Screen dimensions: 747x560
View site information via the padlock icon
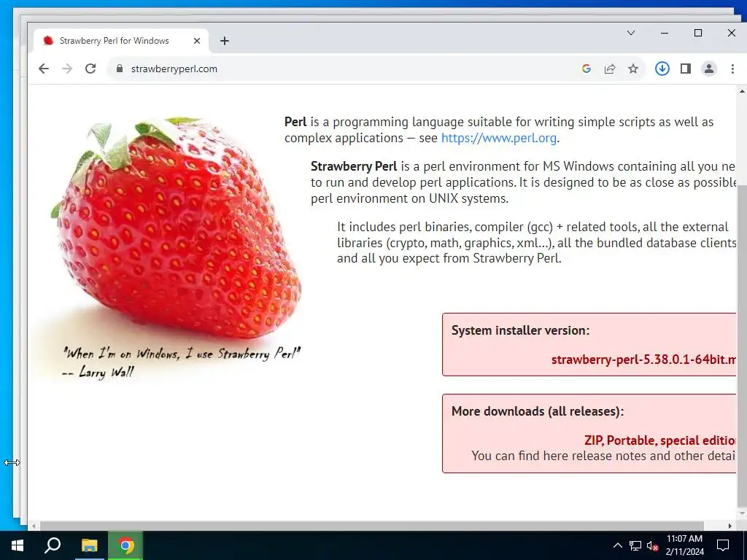point(120,69)
